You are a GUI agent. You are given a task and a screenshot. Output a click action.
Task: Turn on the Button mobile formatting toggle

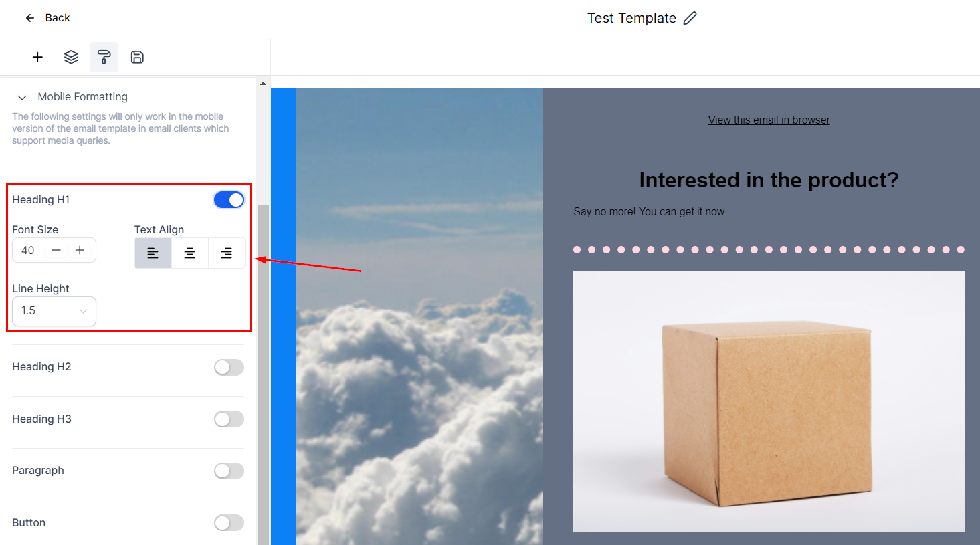[229, 523]
